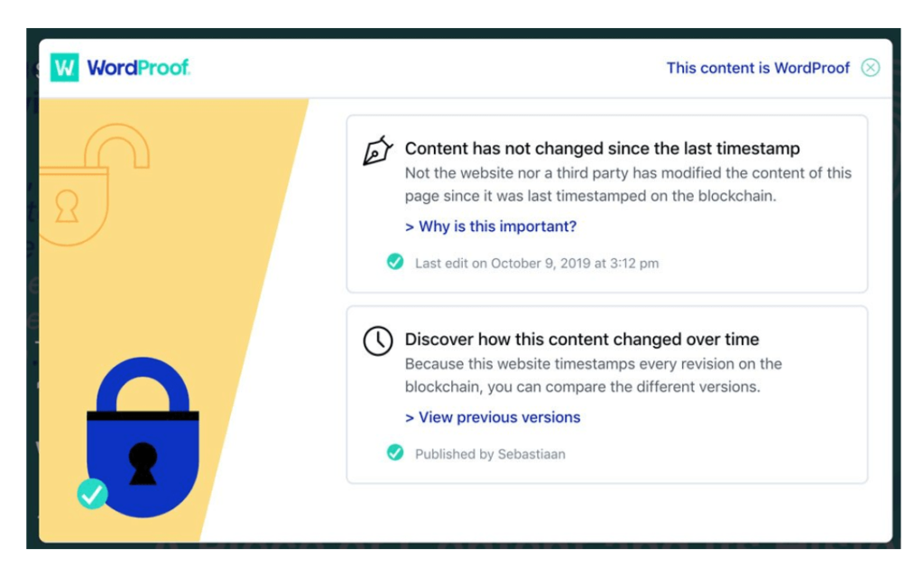Click the teal checkmark badge on padlock

92,493
